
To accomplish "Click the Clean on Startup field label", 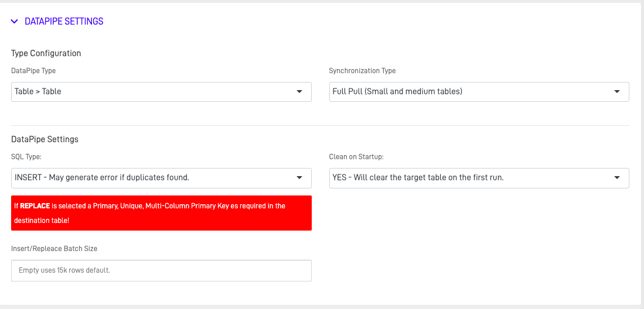I will tap(356, 157).
